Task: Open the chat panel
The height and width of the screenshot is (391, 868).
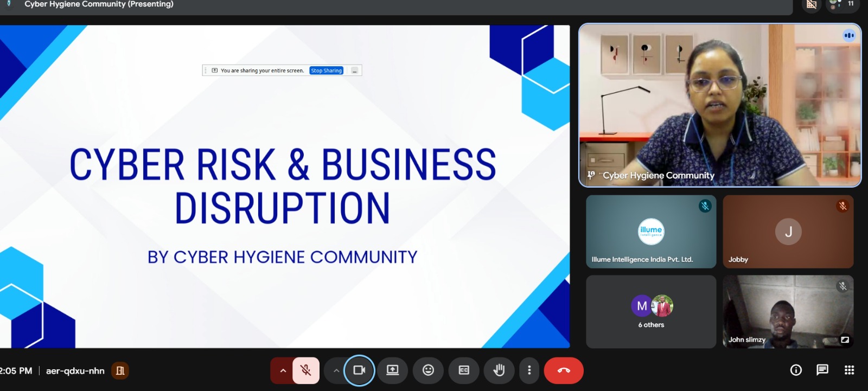Action: [822, 370]
